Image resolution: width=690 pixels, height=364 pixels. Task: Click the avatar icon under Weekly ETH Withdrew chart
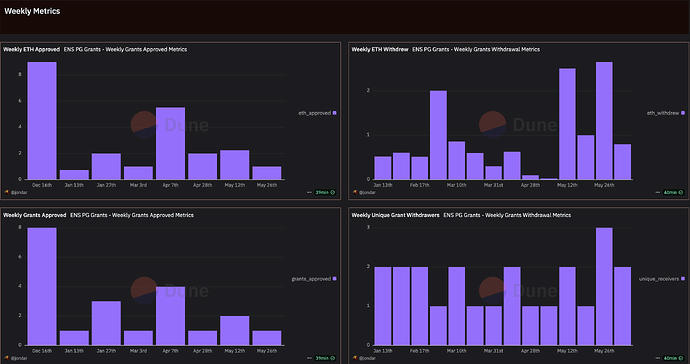pyautogui.click(x=355, y=192)
